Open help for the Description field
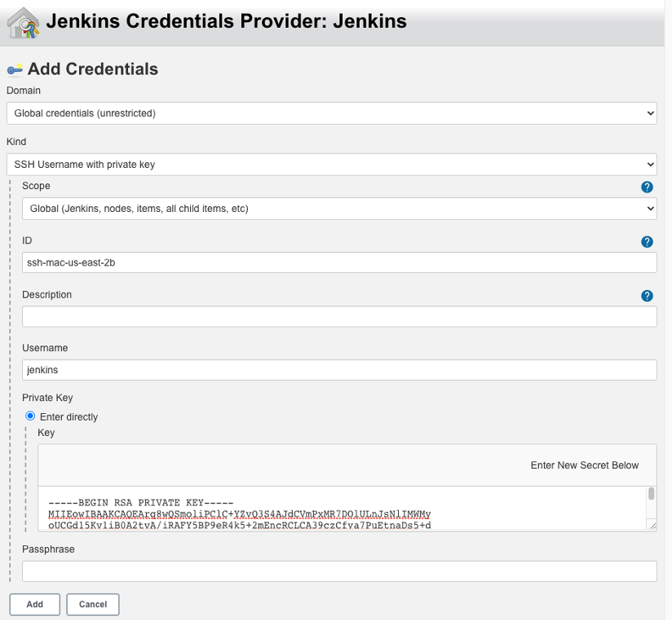672x621 pixels. pos(647,296)
